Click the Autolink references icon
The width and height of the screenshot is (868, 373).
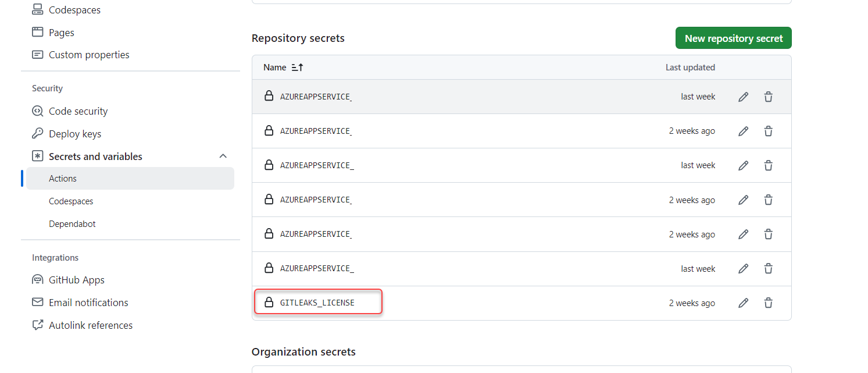point(38,325)
